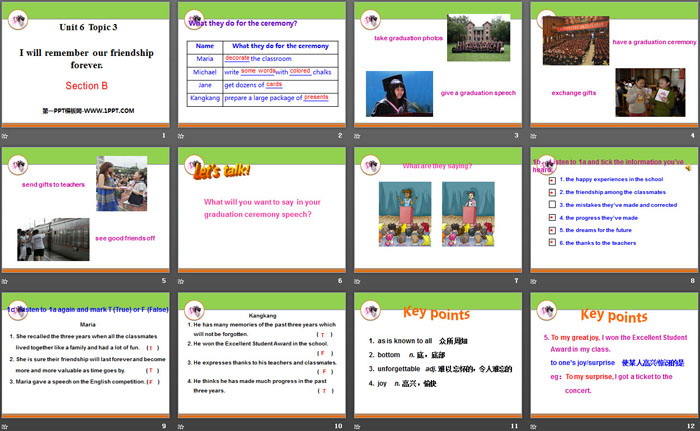The height and width of the screenshot is (431, 700).
Task: Click the round logo icon on slide 3
Action: tap(369, 17)
